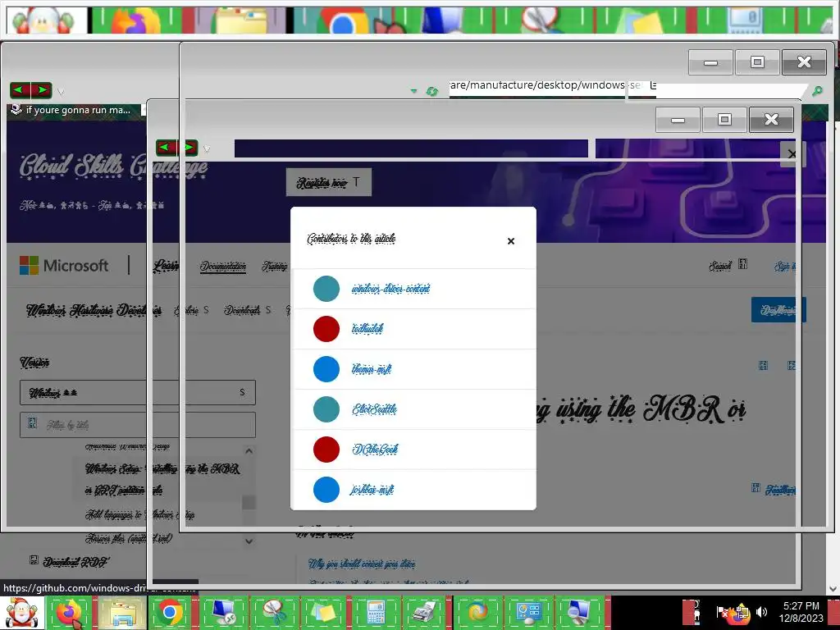The height and width of the screenshot is (630, 840).
Task: Click Search in the page header
Action: click(x=728, y=265)
